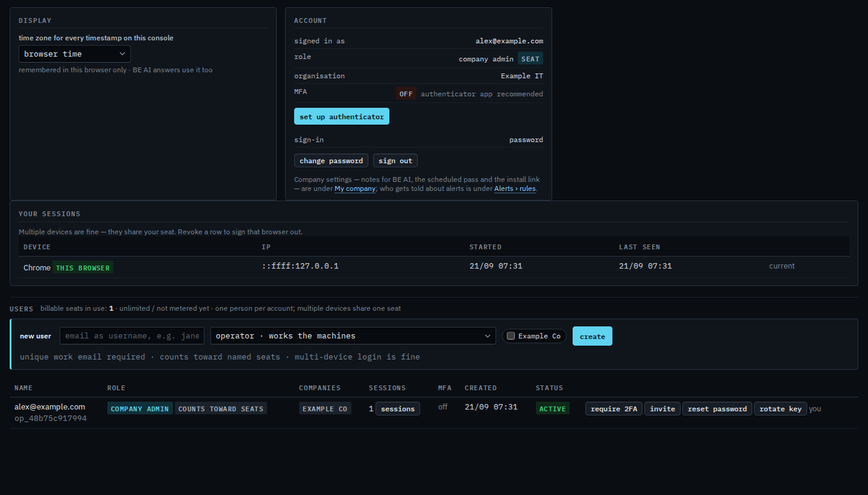Click the DEVICE column header
The width and height of the screenshot is (868, 495).
[x=37, y=247]
